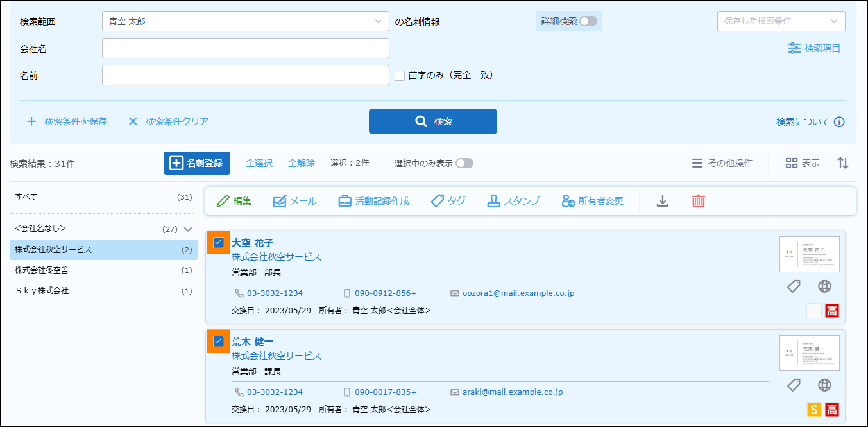Image resolution: width=868 pixels, height=427 pixels.
Task: Toggle the 詳細検索 switch
Action: [588, 21]
